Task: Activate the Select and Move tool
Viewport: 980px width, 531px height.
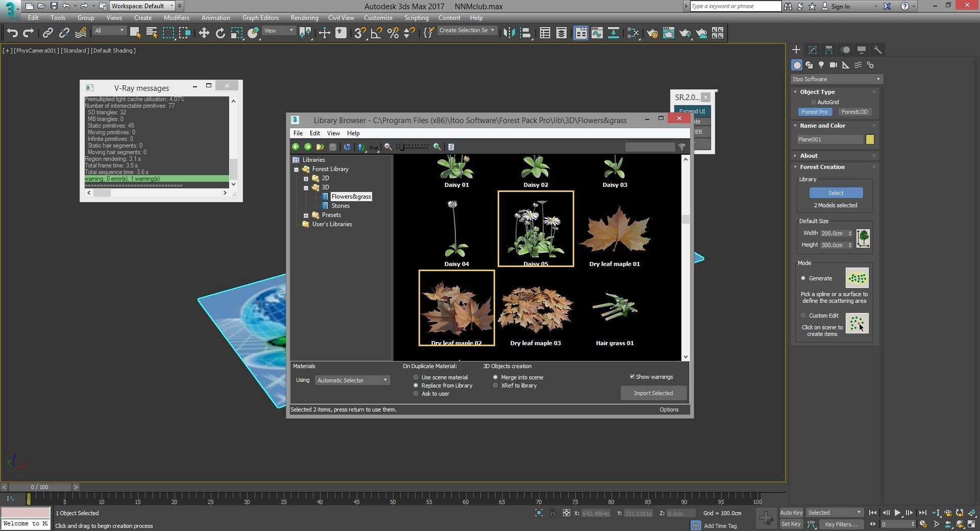Action: pyautogui.click(x=204, y=33)
